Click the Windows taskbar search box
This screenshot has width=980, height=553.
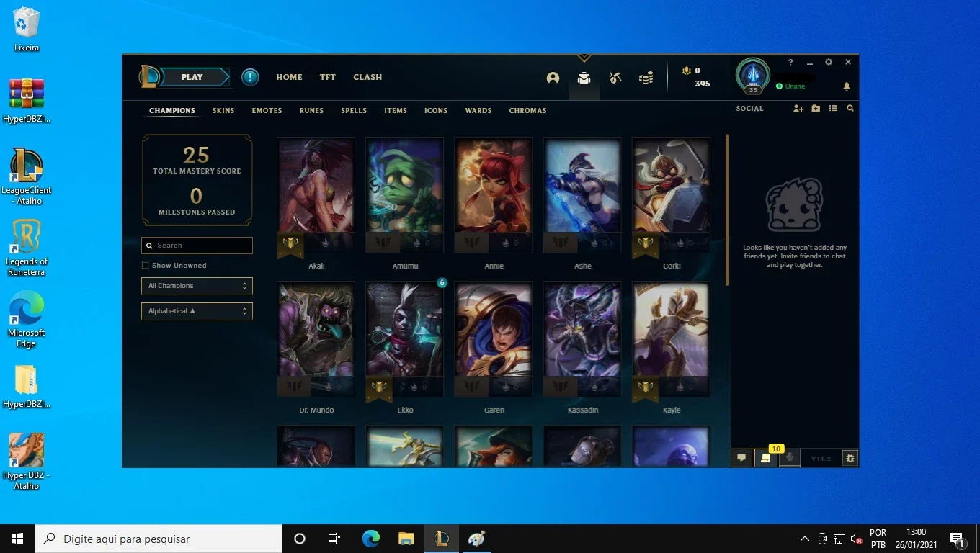click(159, 539)
